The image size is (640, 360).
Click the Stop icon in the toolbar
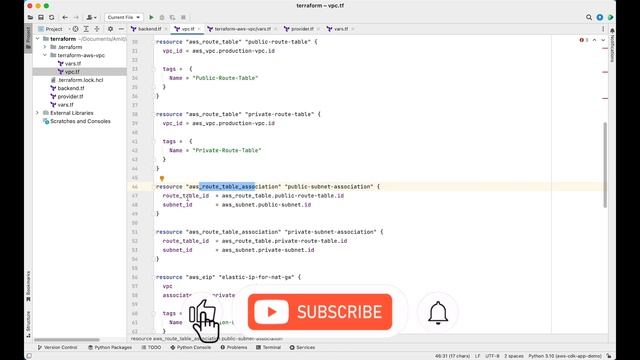183,18
